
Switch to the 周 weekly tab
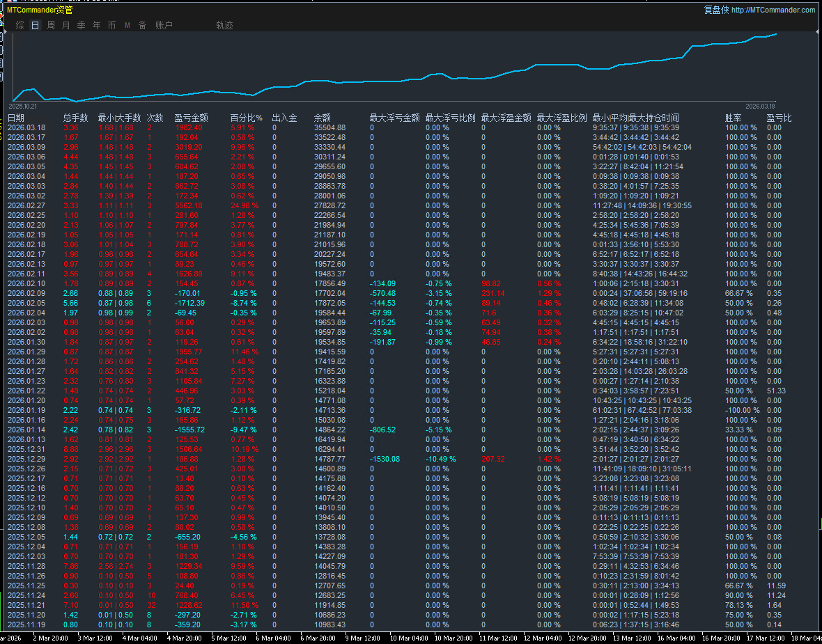tap(51, 25)
